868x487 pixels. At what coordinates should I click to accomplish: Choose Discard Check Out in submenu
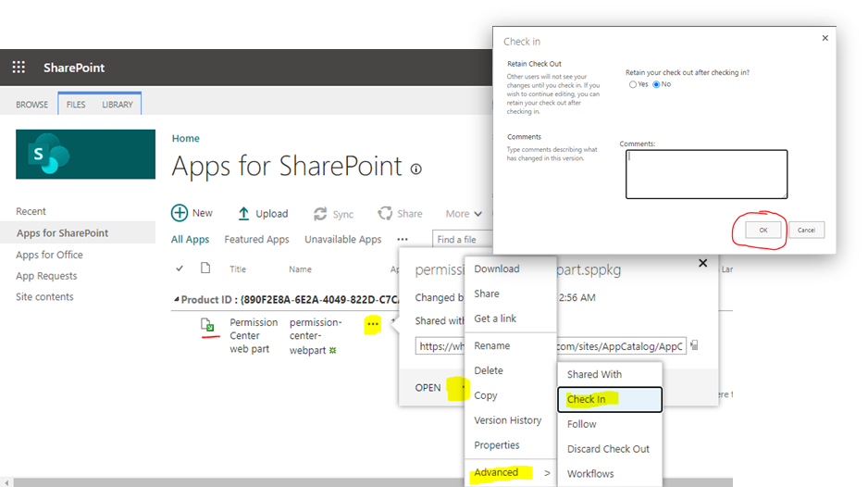608,449
